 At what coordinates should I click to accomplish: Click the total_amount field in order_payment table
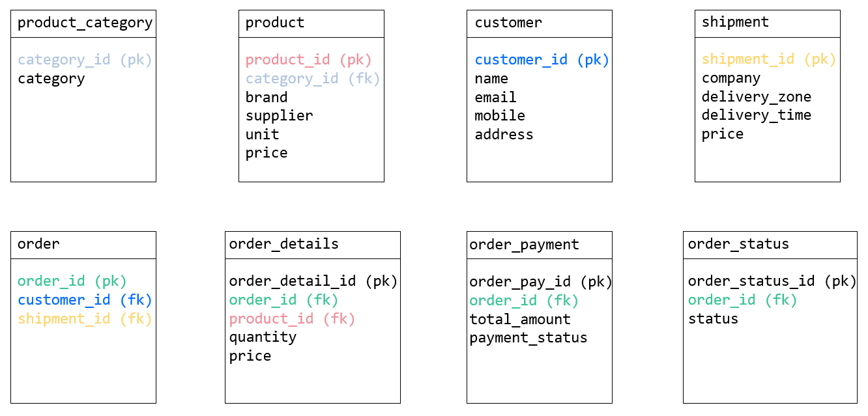pyautogui.click(x=520, y=320)
